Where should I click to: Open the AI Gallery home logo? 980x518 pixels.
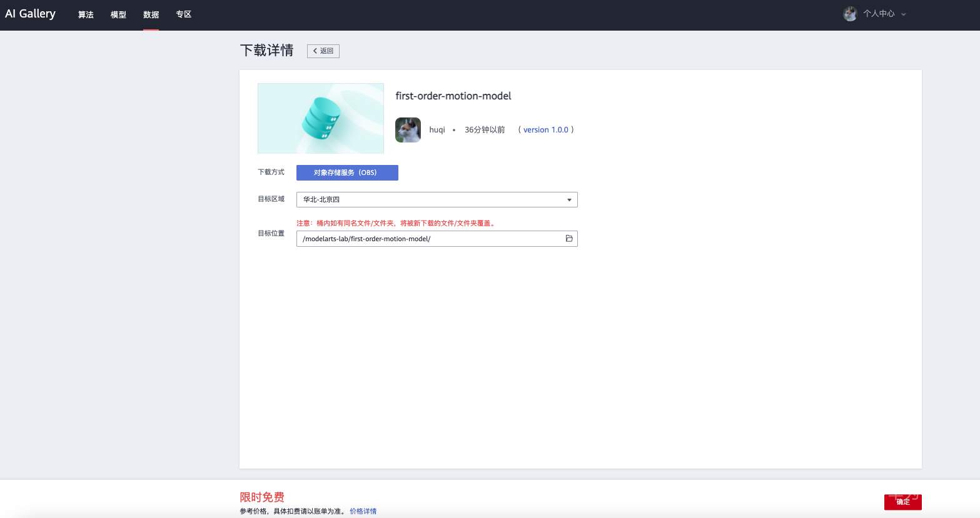(x=30, y=14)
